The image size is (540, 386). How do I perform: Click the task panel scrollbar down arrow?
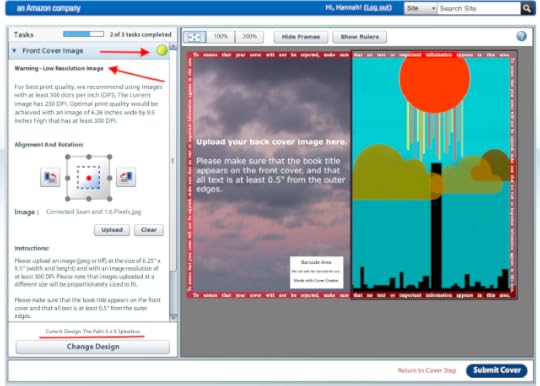173,317
